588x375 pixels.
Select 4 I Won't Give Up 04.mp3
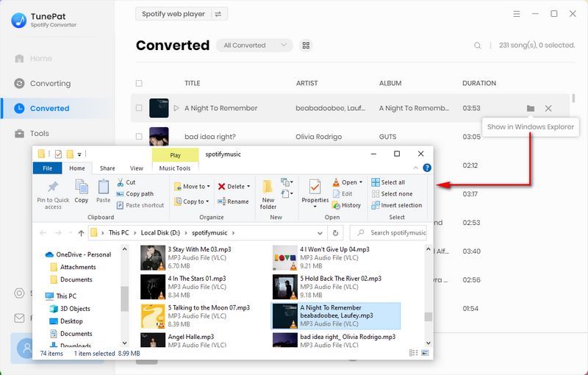(334, 257)
